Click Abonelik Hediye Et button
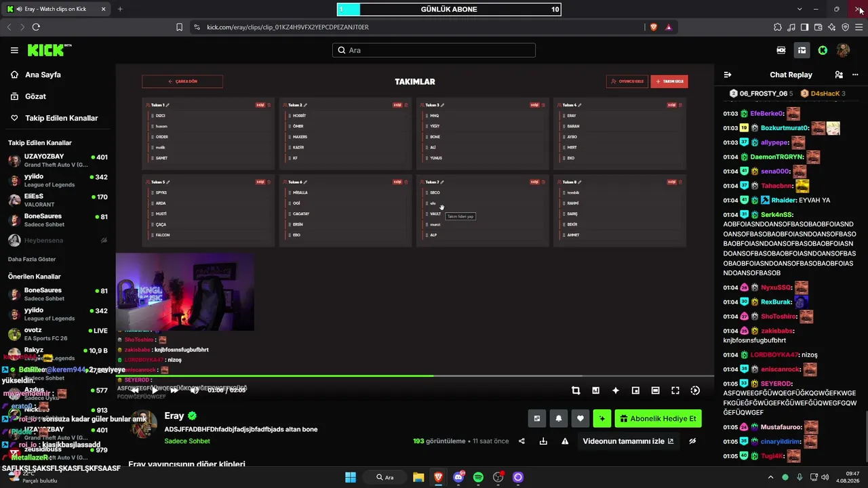Viewport: 868px width, 488px height. [658, 419]
